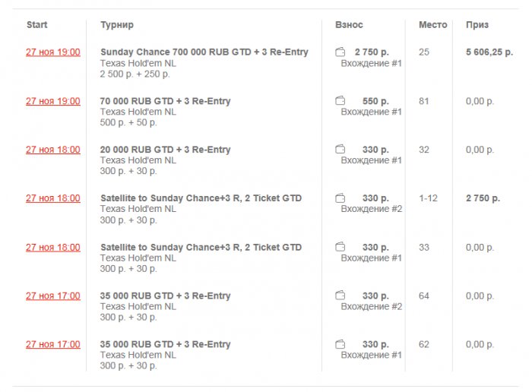Open 27 ноя 17:00 link for place 64 row
Image resolution: width=532 pixels, height=392 pixels.
pos(53,296)
